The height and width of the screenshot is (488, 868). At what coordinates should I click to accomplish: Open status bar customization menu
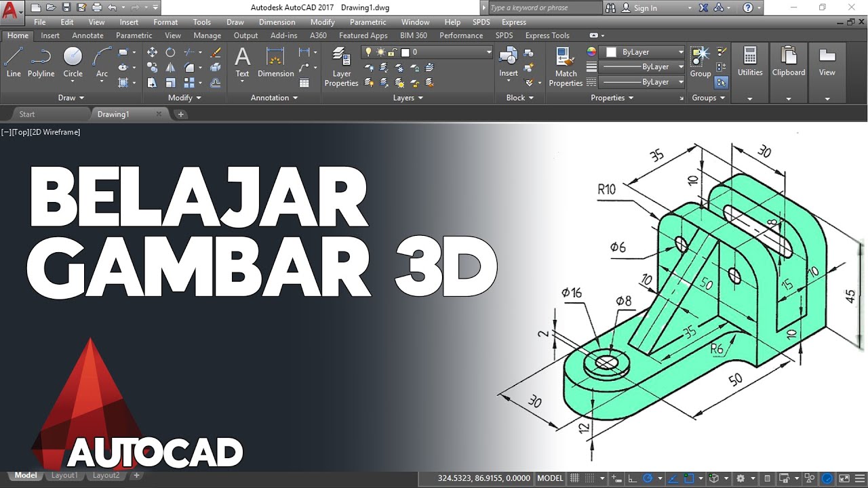click(859, 478)
